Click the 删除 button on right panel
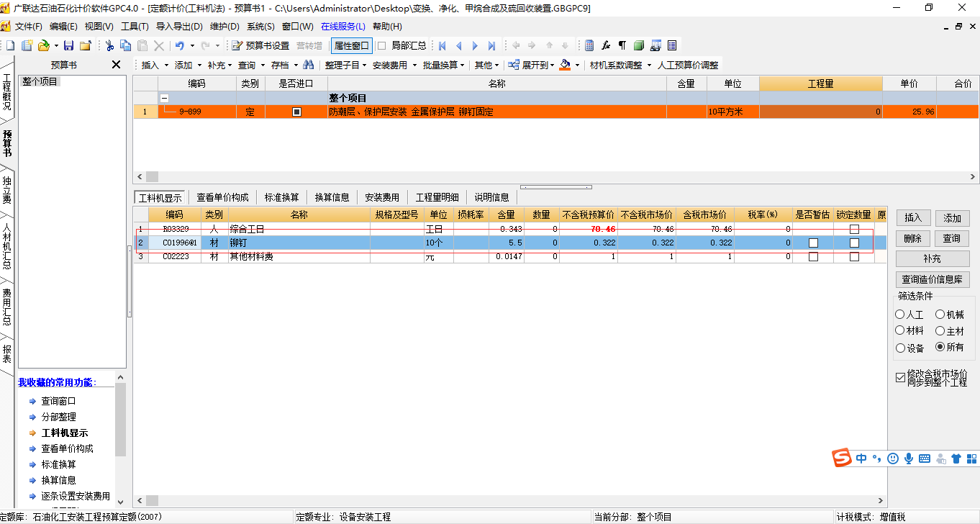Image resolution: width=980 pixels, height=524 pixels. coord(913,238)
